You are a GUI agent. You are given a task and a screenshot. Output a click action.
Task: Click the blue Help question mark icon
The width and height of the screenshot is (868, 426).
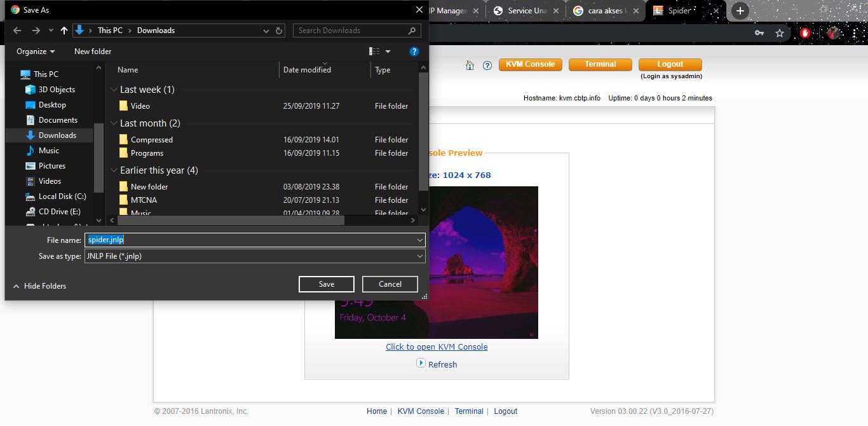coord(414,52)
